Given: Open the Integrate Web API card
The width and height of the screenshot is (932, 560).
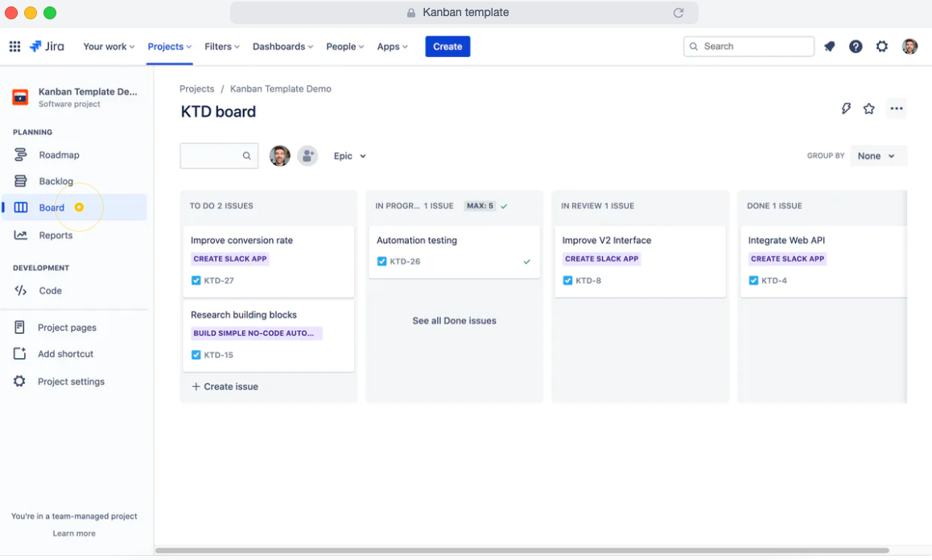Looking at the screenshot, I should tap(824, 261).
